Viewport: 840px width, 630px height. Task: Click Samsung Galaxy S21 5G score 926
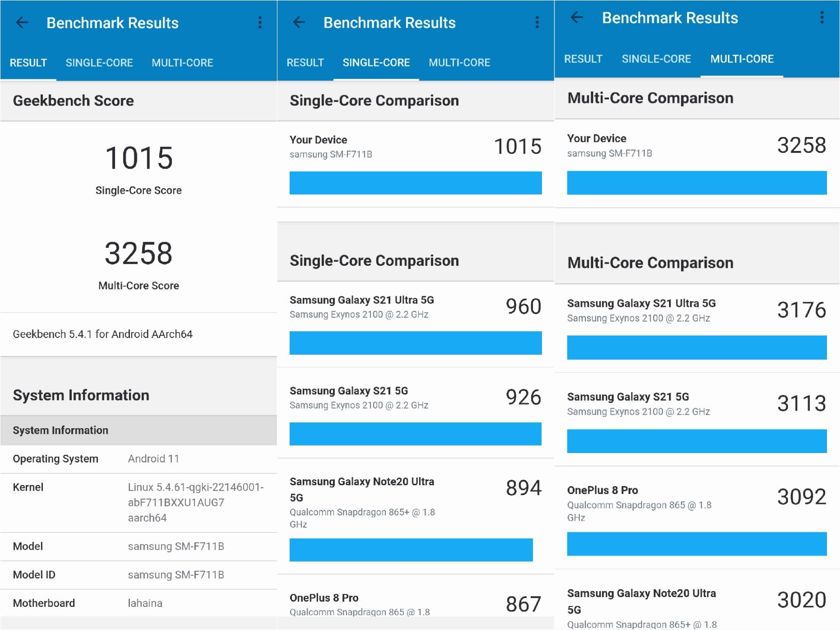point(523,397)
